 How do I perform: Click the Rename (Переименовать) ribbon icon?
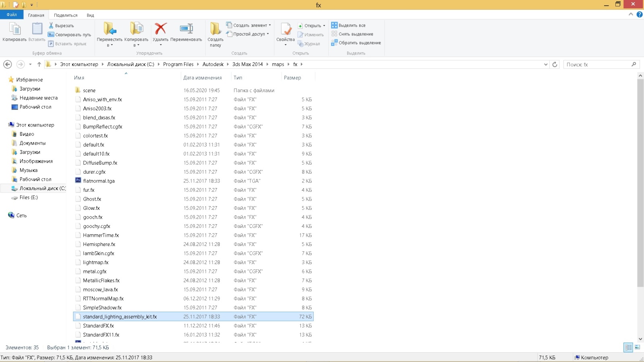click(186, 30)
